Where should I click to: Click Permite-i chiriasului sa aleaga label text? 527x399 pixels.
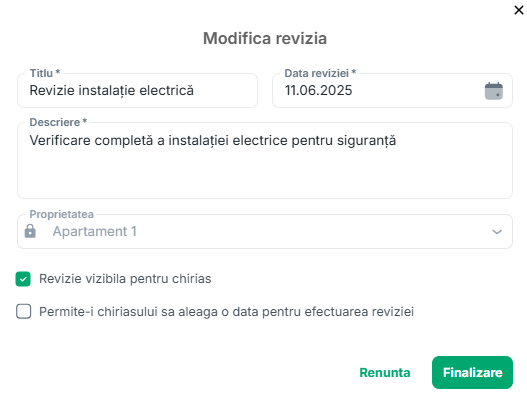226,312
